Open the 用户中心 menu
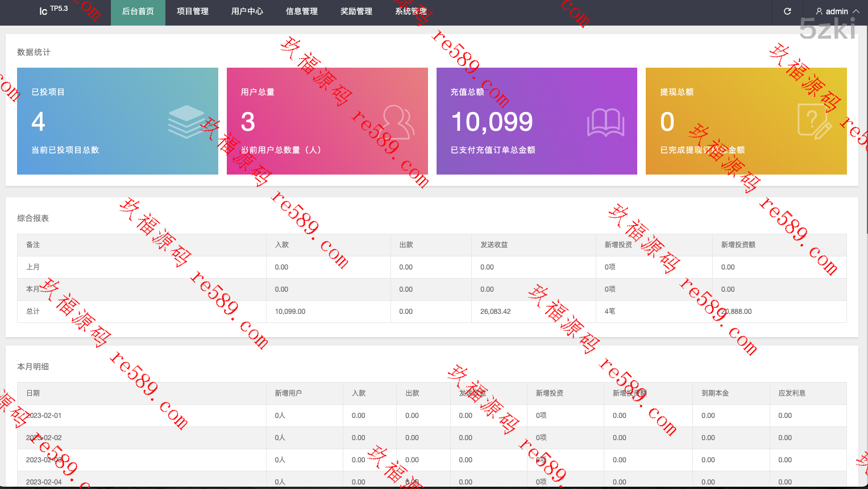868x489 pixels. pos(247,11)
